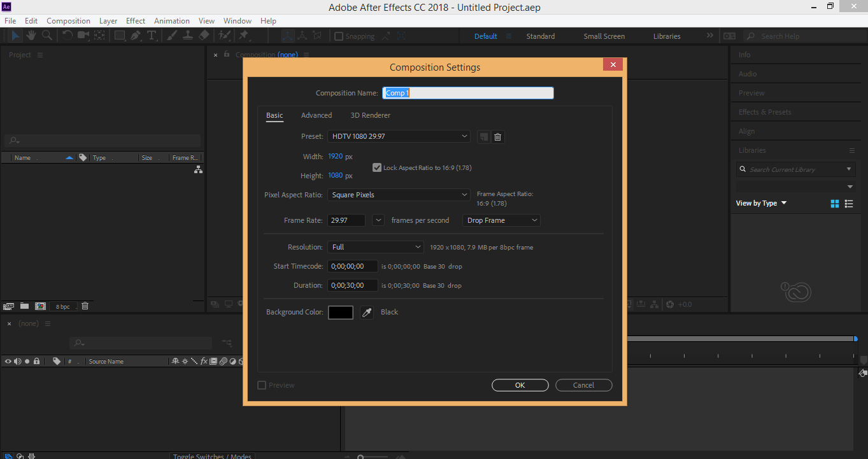Confirm settings with the OK button

pos(520,385)
